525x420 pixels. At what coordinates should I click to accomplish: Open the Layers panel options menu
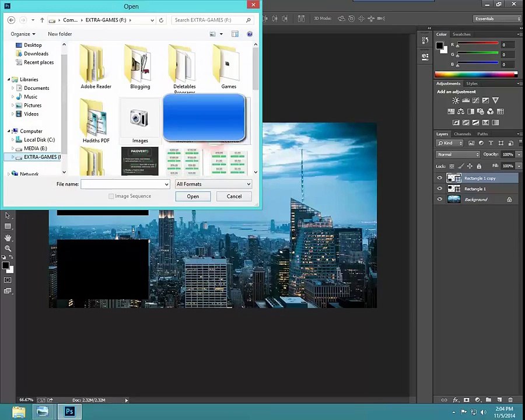tap(519, 134)
